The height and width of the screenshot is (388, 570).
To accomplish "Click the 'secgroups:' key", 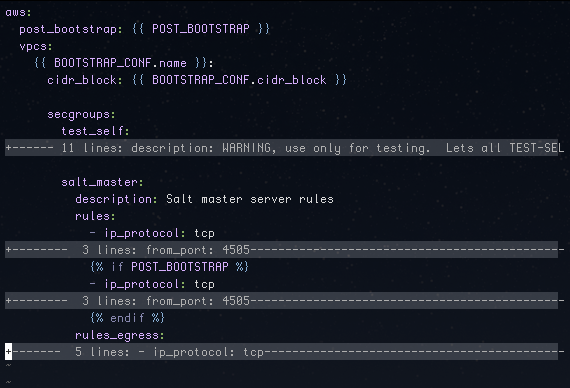I will point(81,115).
